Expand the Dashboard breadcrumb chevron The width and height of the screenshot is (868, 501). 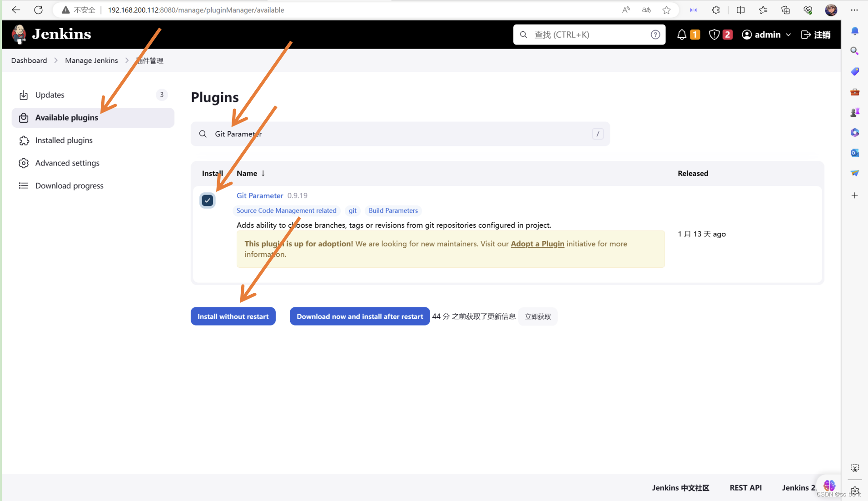(56, 60)
